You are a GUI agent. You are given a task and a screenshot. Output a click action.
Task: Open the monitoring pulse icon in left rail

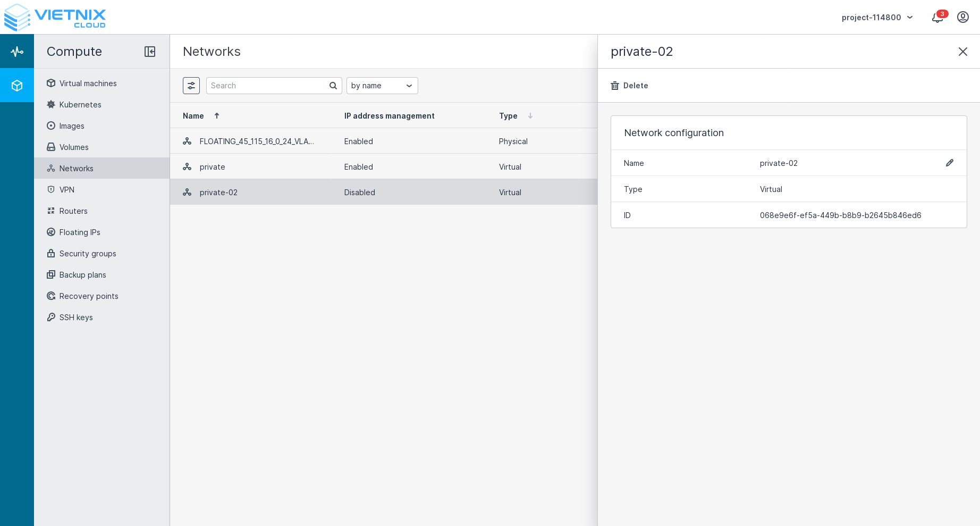(x=17, y=52)
